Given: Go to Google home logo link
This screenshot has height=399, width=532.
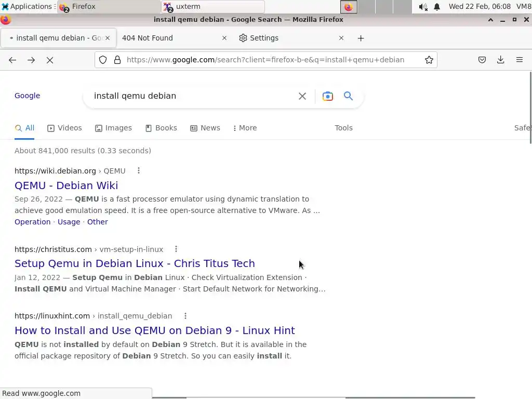Looking at the screenshot, I should (27, 96).
